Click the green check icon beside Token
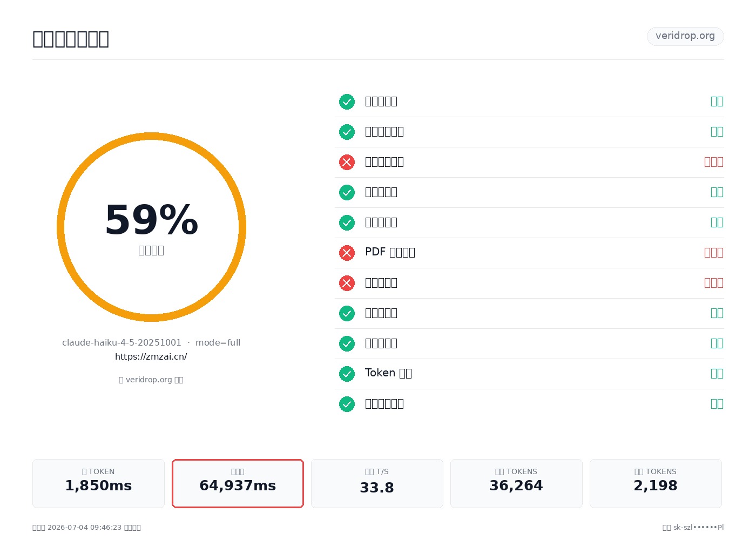756x540 pixels. click(347, 374)
